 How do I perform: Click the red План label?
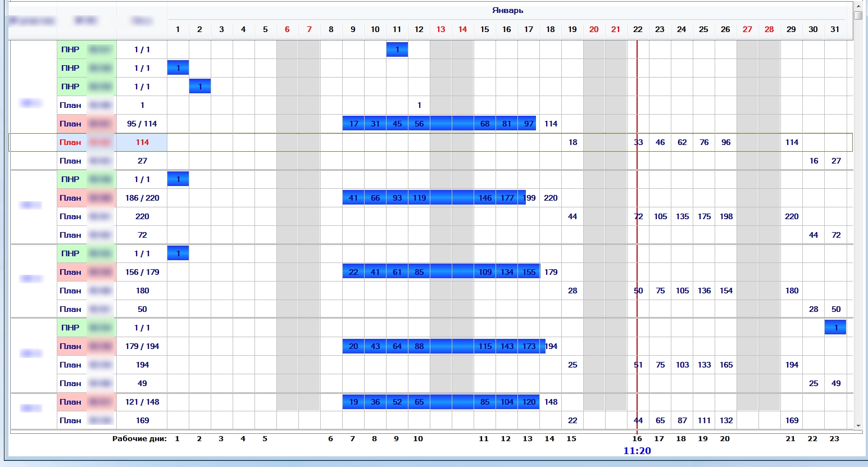pos(71,142)
